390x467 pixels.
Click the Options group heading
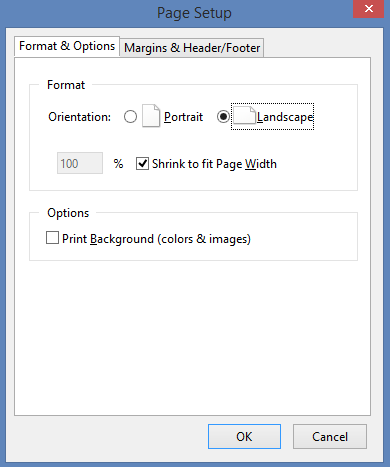[68, 213]
